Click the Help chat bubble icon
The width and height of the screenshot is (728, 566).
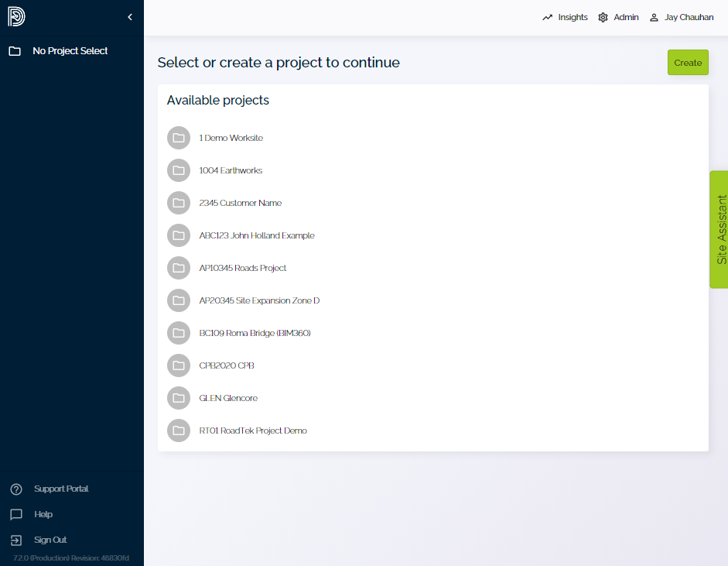pos(16,514)
